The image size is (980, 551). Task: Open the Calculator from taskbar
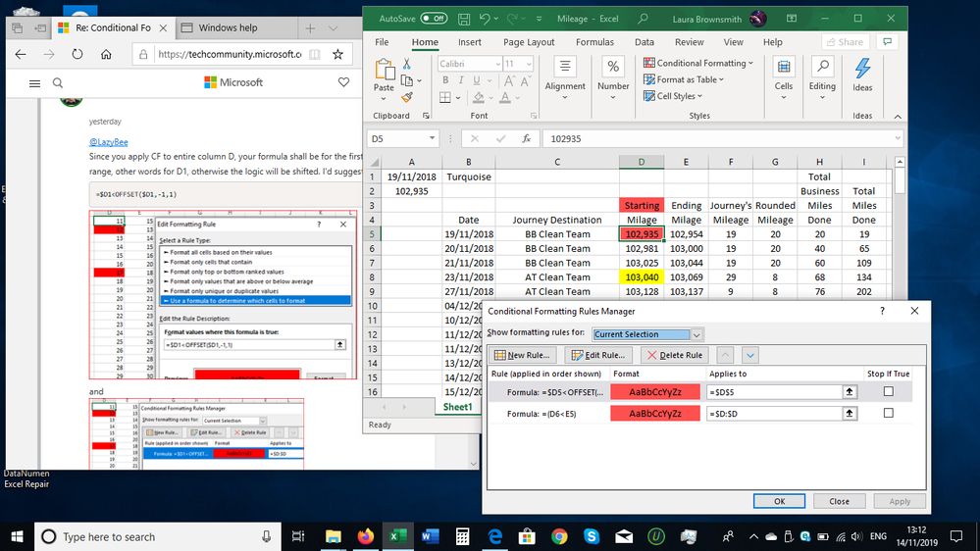[462, 536]
